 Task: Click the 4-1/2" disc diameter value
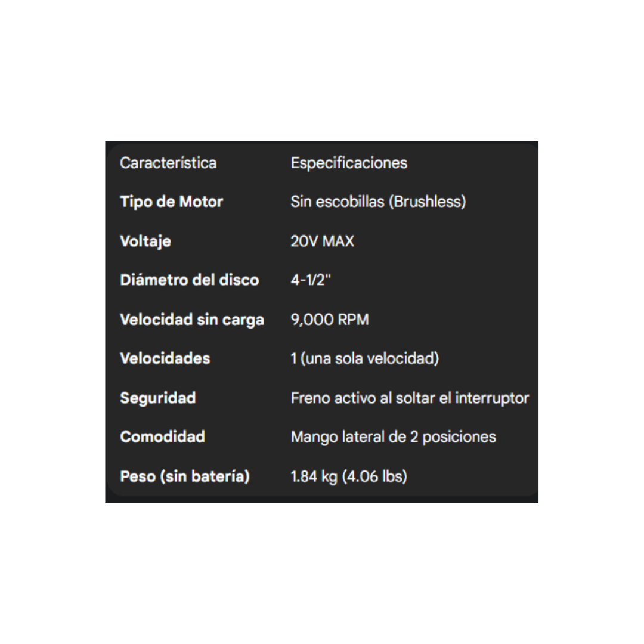click(x=311, y=280)
